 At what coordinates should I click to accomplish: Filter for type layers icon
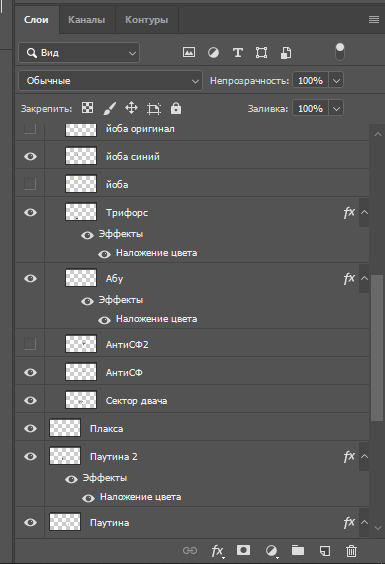tap(237, 53)
